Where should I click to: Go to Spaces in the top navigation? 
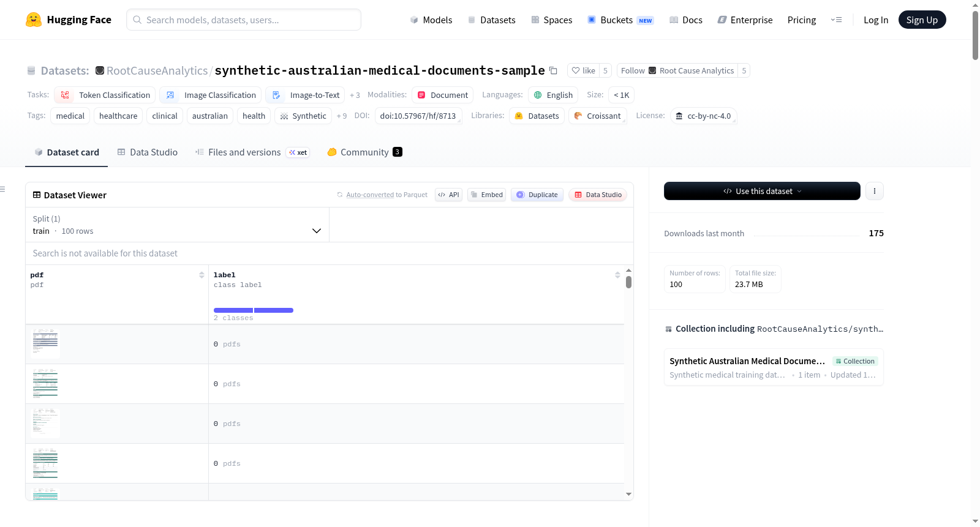[552, 20]
